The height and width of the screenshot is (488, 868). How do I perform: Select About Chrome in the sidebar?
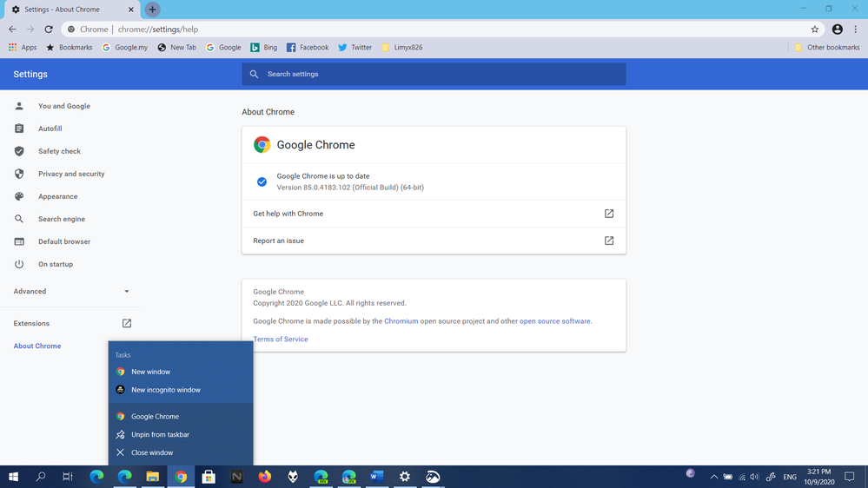point(37,346)
